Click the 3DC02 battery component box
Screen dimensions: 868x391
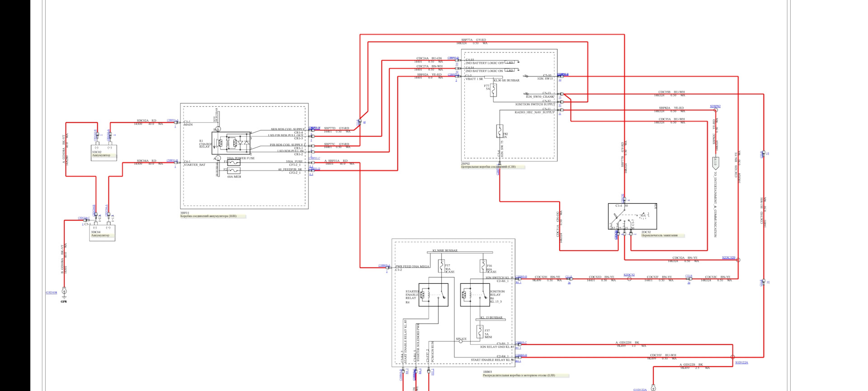tap(104, 152)
